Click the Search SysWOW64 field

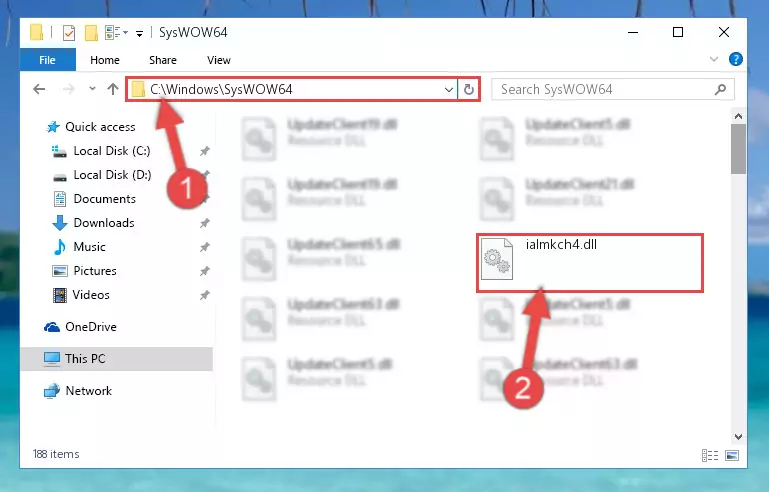pos(613,89)
